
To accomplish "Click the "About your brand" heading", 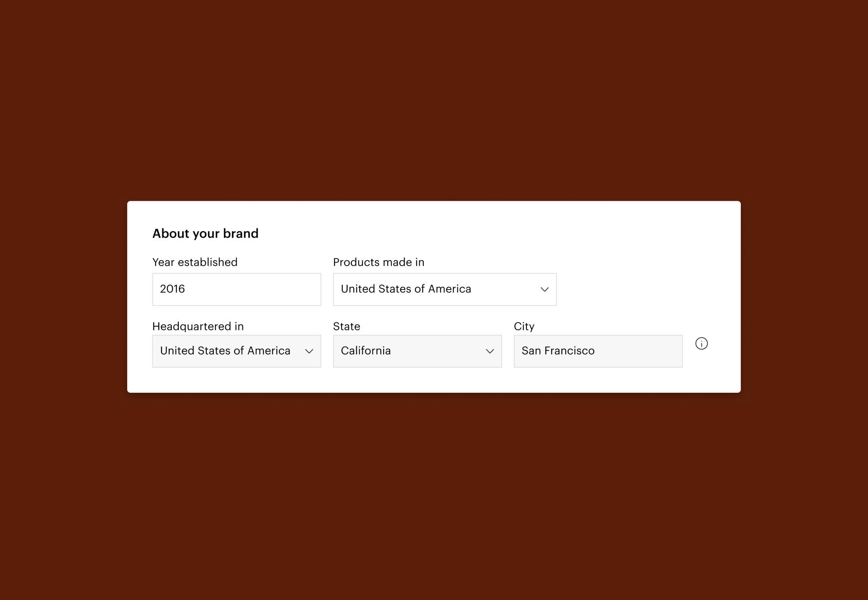I will (205, 233).
